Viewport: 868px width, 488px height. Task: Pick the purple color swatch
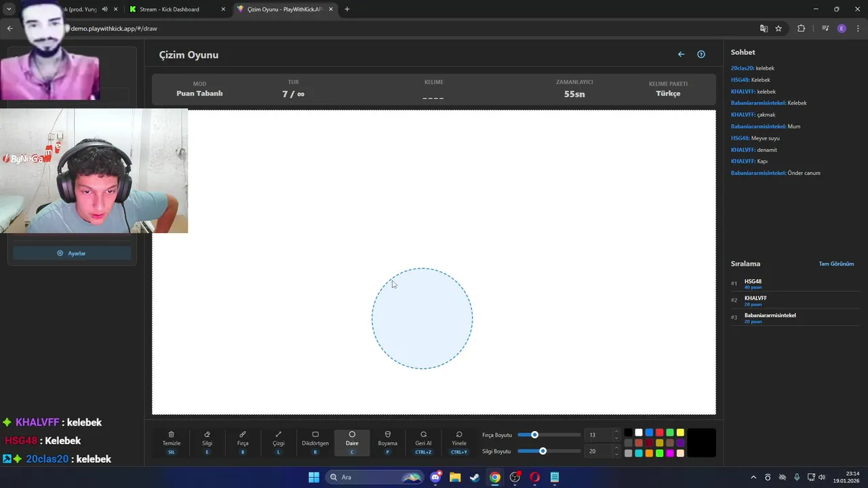(680, 443)
